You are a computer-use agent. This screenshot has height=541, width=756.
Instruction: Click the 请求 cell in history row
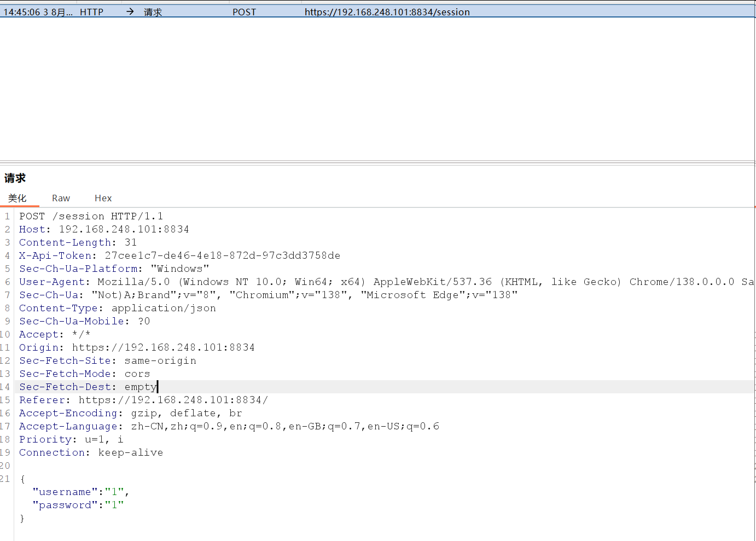click(153, 12)
